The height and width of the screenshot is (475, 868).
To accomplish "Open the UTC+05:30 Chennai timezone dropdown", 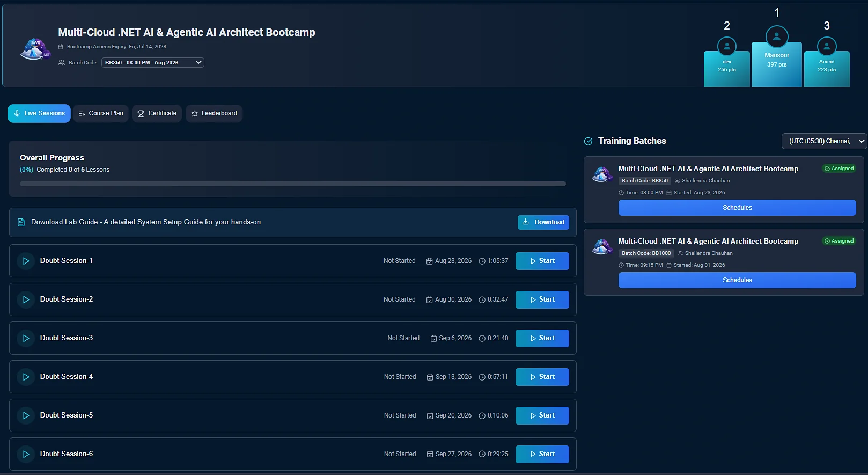I will click(x=824, y=141).
